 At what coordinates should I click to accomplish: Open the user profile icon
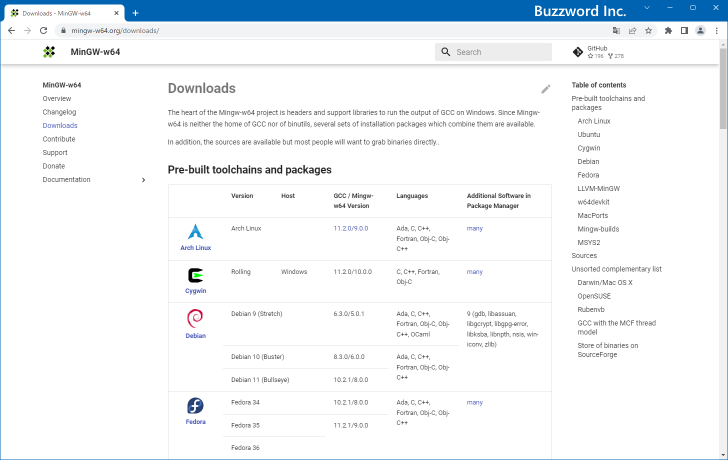point(700,31)
